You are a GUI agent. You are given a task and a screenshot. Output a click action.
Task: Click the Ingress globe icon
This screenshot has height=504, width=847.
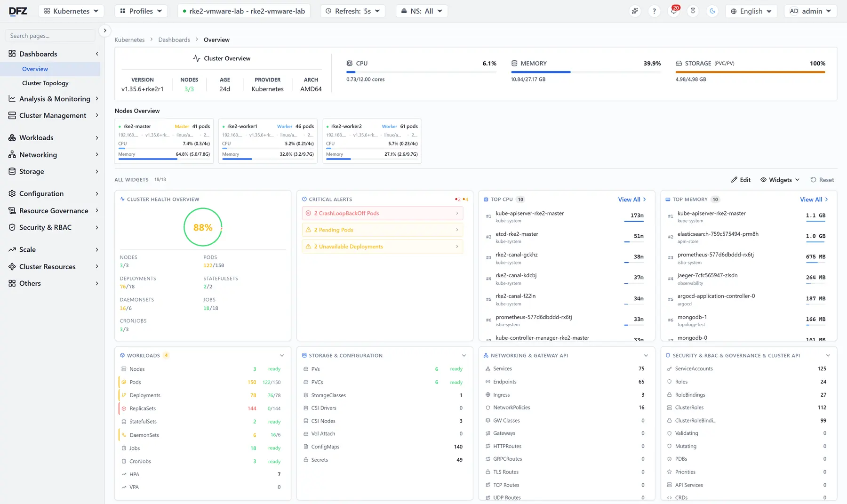[488, 395]
